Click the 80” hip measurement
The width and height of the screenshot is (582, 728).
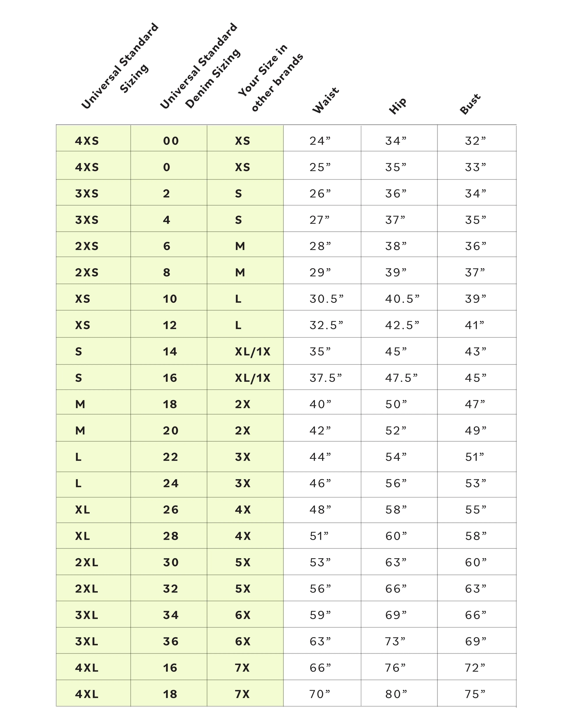tap(396, 694)
